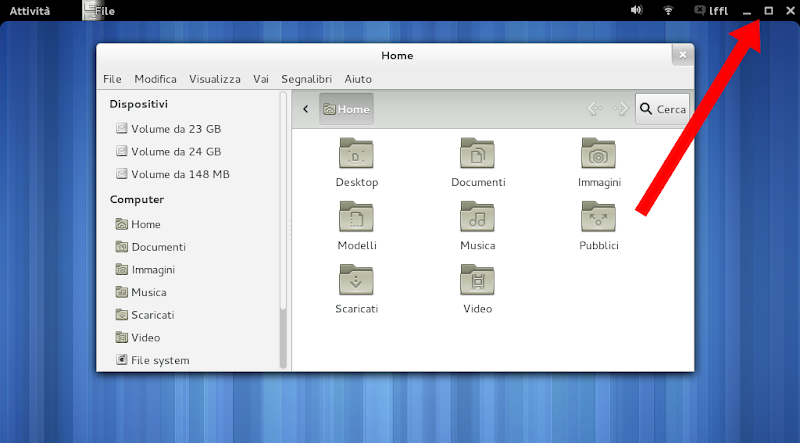Click the Home path bar button

(346, 109)
